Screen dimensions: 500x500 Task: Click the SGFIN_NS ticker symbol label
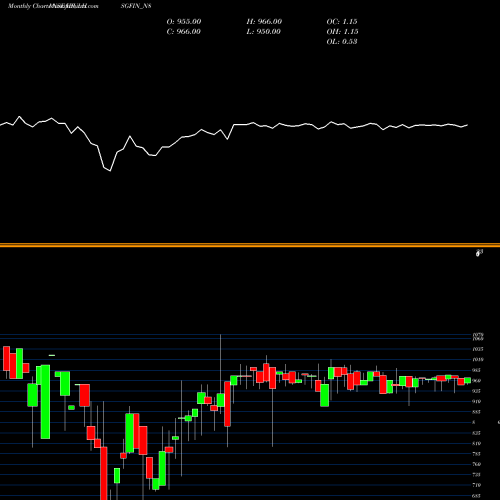[x=136, y=6]
